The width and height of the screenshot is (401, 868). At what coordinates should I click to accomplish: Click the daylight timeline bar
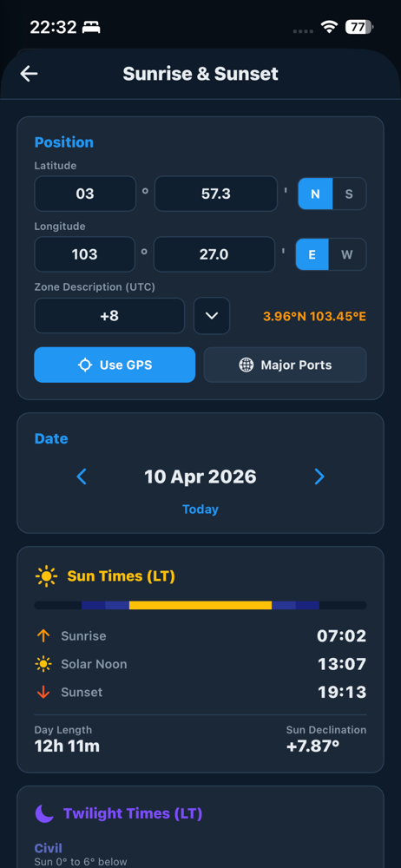(200, 605)
